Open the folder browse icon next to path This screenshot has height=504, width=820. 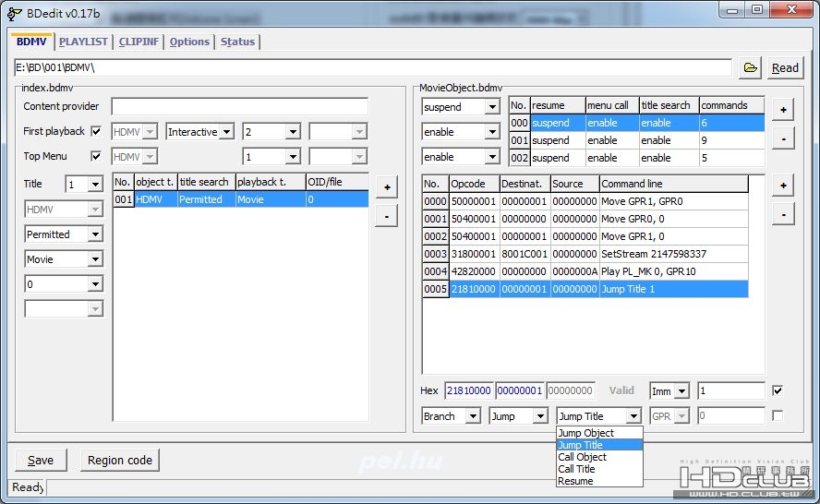click(750, 68)
